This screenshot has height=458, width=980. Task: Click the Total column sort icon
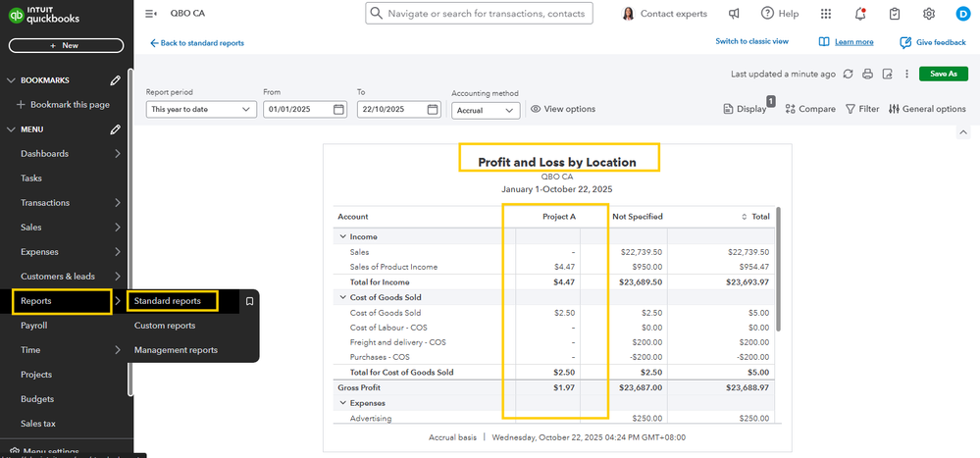744,217
